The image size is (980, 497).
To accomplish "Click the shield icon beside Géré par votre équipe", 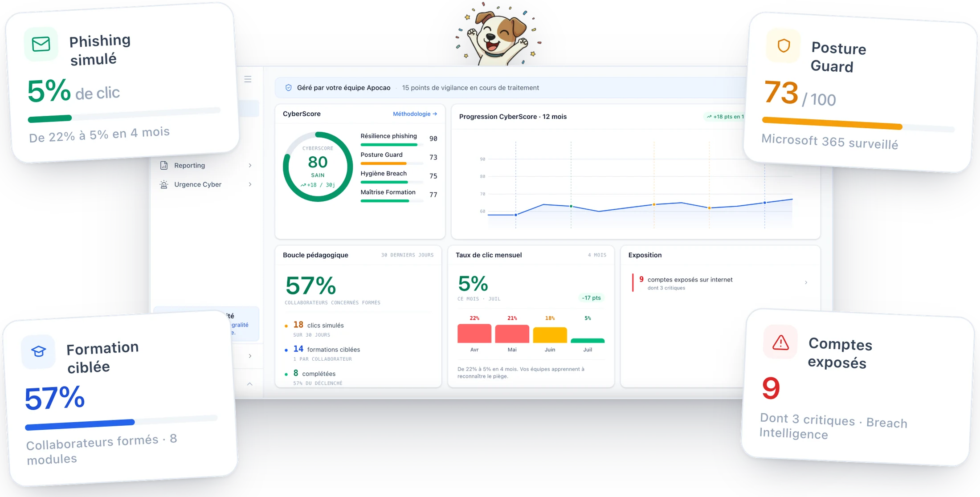I will point(289,88).
